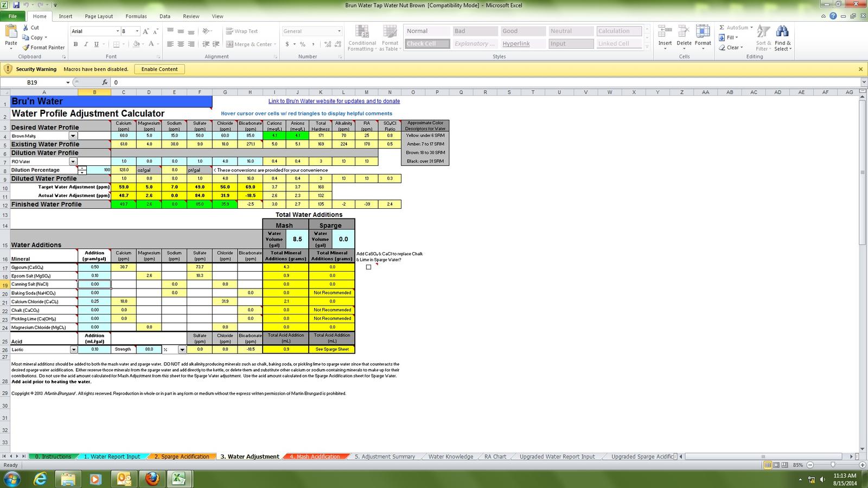Toggle chalk and lime replacement checkbox
The width and height of the screenshot is (868, 488).
tap(368, 267)
